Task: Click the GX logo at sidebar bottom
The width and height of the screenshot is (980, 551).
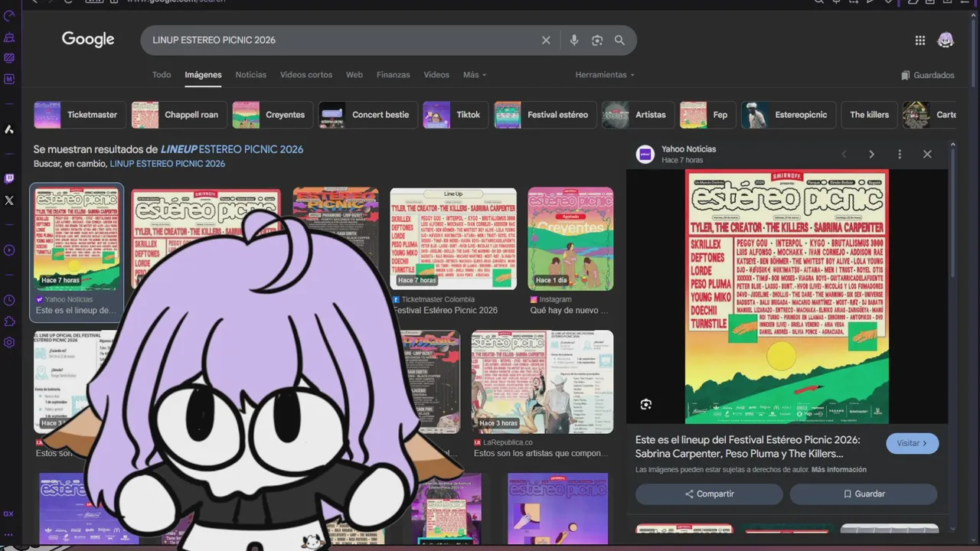Action: [8, 514]
